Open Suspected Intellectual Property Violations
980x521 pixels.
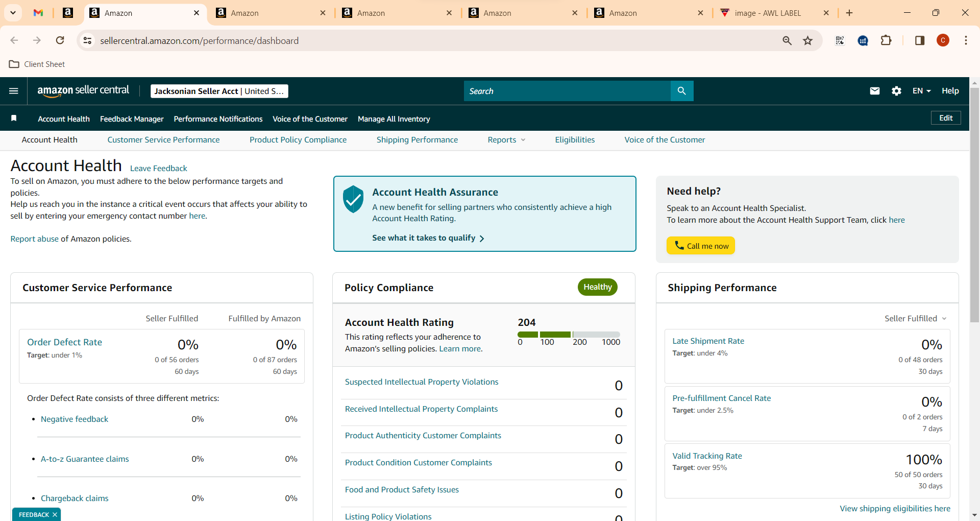422,382
